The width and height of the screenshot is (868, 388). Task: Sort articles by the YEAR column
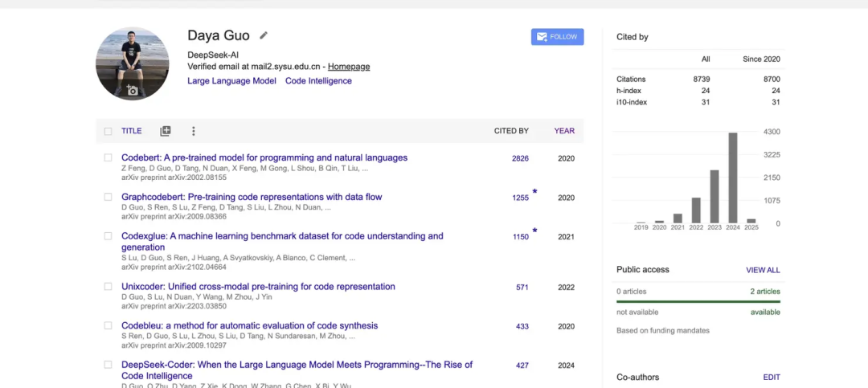(564, 131)
